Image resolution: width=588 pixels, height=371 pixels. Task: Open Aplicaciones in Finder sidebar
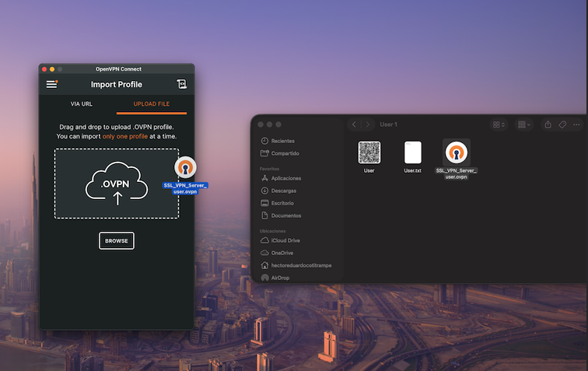[285, 178]
